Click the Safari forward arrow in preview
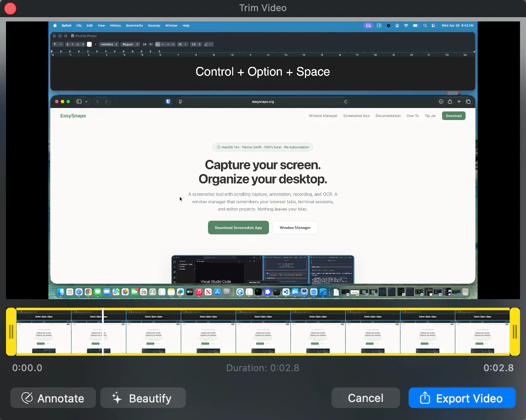Screen dimensions: 526x420 [107, 102]
